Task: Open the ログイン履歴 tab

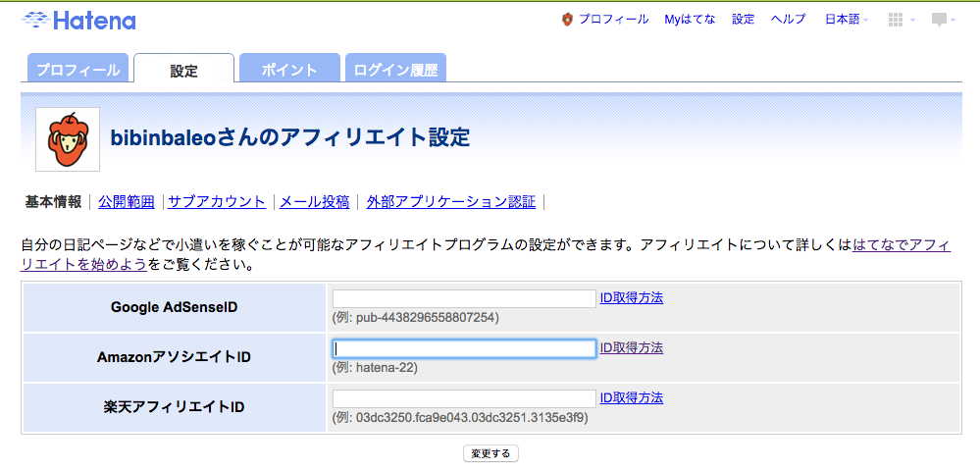Action: (395, 68)
